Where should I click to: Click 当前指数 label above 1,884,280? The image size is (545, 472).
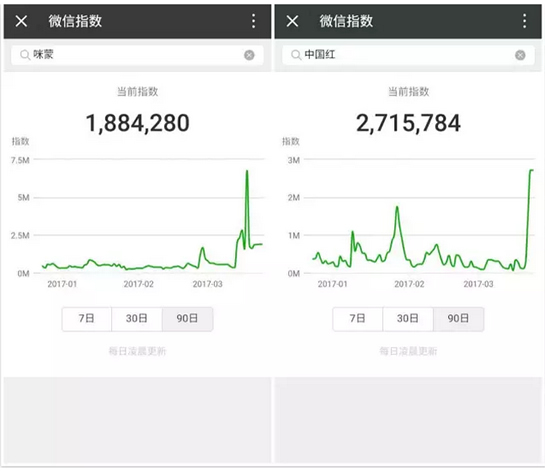tap(138, 92)
